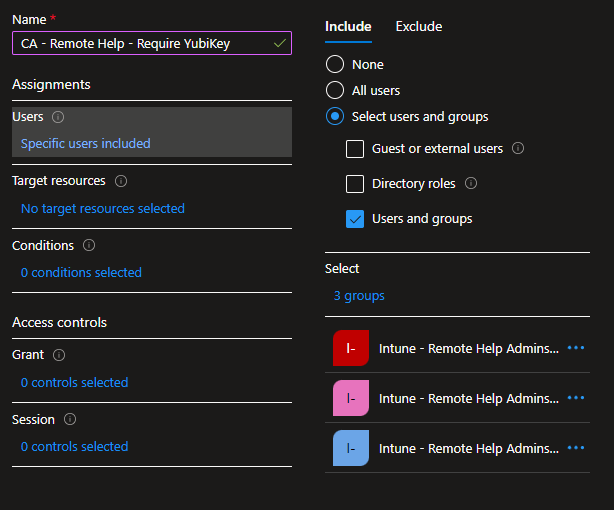Click the Conditions info icon

pyautogui.click(x=89, y=245)
